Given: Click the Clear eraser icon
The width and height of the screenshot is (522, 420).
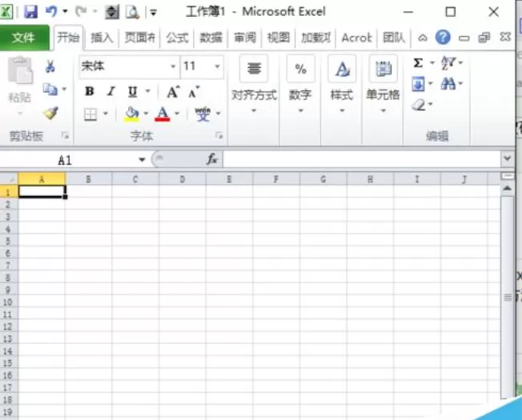Looking at the screenshot, I should coord(419,105).
